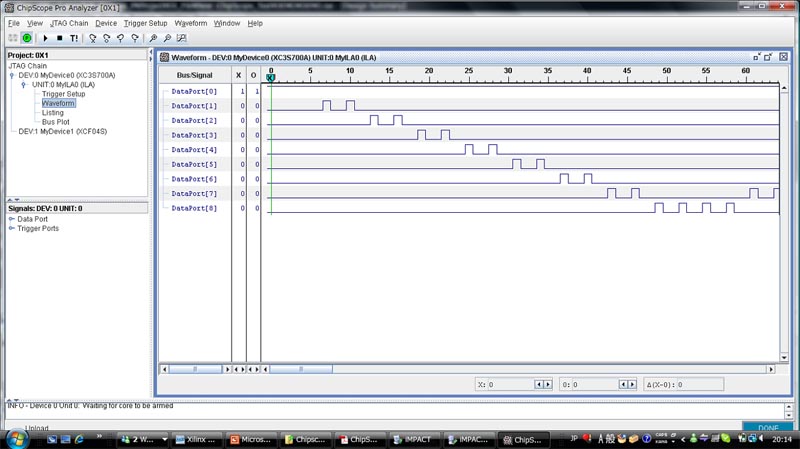This screenshot has height=449, width=800.
Task: Click the waveform horizontal scrollbar thumb
Action: pos(301,369)
